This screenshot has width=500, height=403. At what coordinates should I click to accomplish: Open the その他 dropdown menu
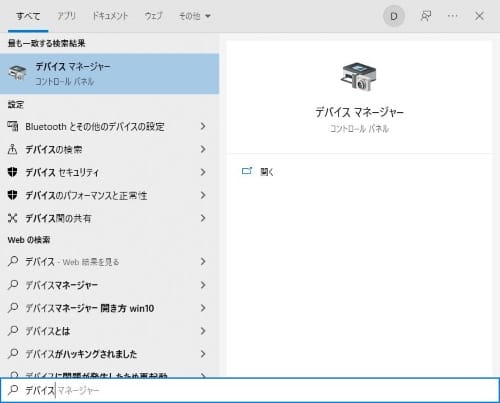click(x=195, y=16)
